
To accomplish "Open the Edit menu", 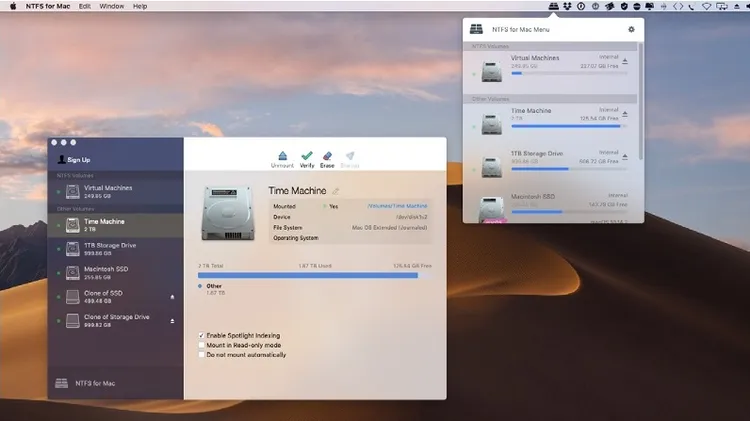I will [85, 6].
